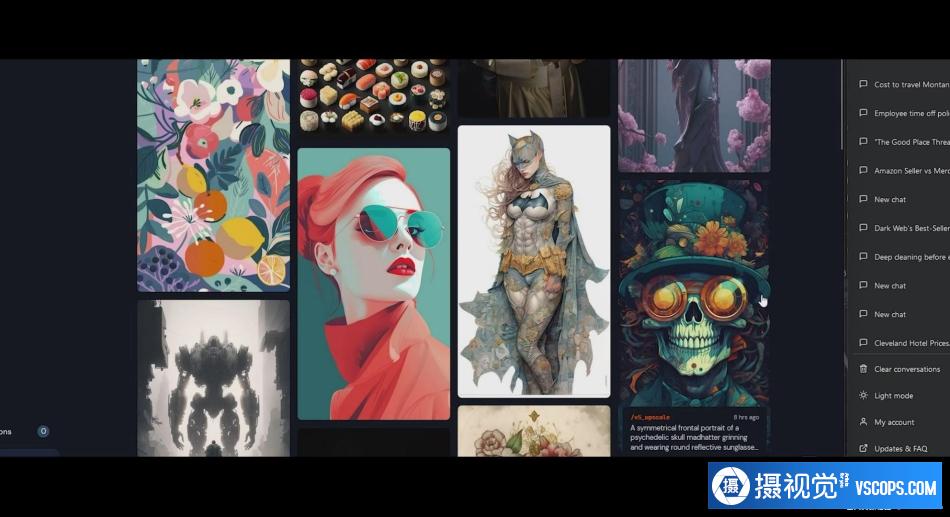Click chat bubble icon beside Cost to travel Montan

[x=863, y=84]
